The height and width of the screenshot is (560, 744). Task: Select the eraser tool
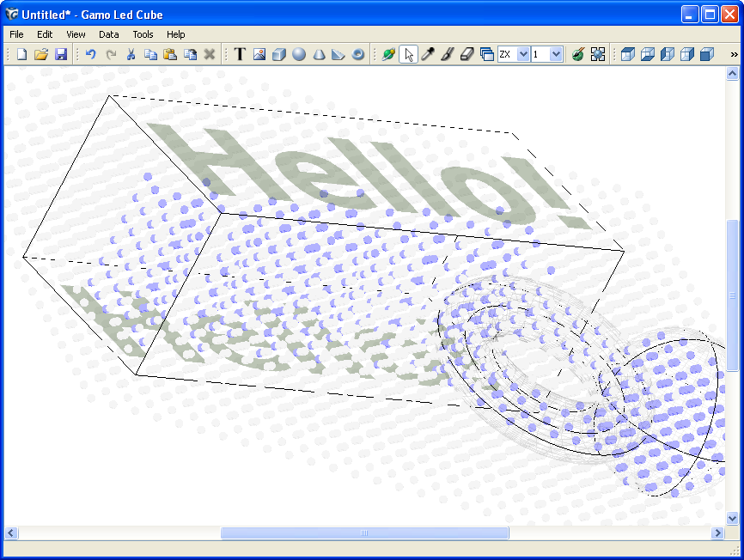click(467, 54)
